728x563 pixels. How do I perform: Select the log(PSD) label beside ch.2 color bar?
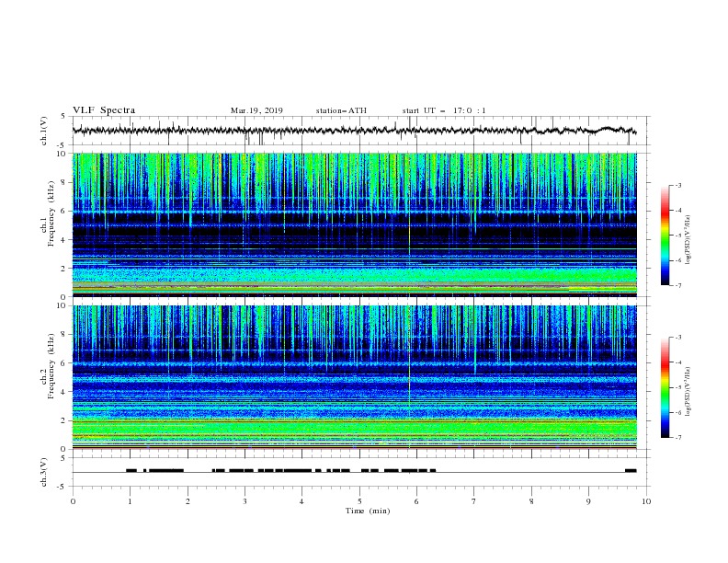pyautogui.click(x=688, y=392)
